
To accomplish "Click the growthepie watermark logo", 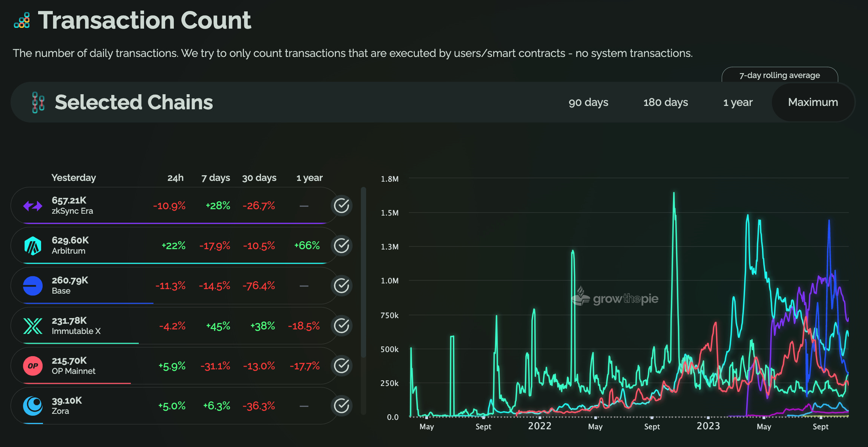I will pyautogui.click(x=615, y=298).
